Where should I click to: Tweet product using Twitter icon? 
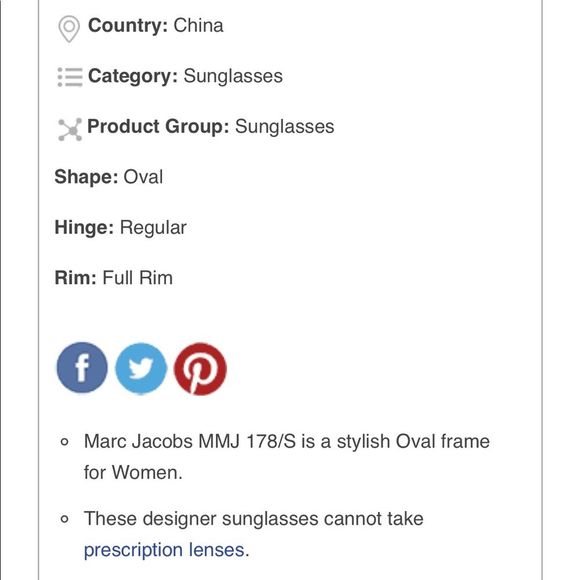[x=141, y=368]
